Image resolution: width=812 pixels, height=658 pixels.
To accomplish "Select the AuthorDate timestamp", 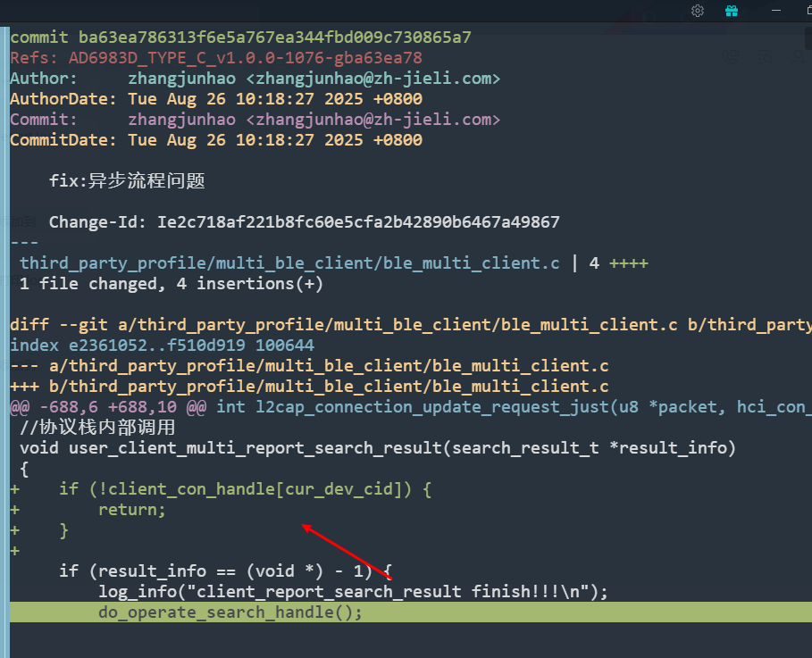I will [275, 99].
